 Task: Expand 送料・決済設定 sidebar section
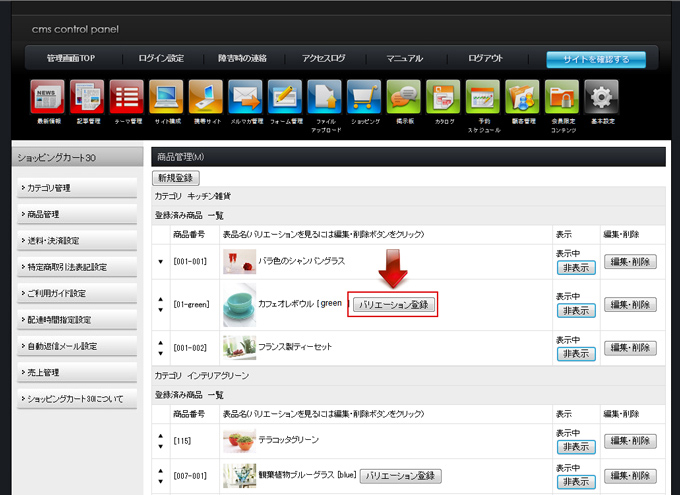pyautogui.click(x=77, y=240)
